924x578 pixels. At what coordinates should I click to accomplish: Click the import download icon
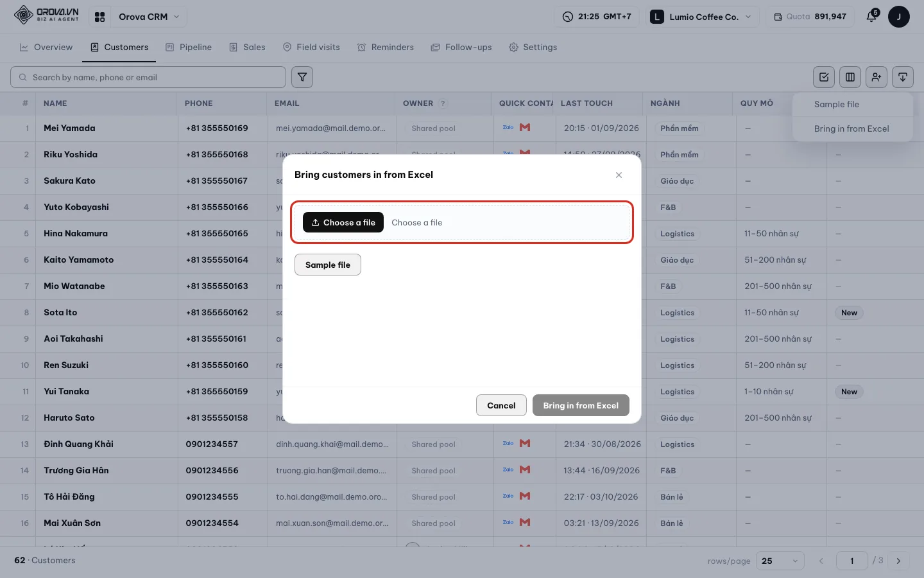click(903, 77)
